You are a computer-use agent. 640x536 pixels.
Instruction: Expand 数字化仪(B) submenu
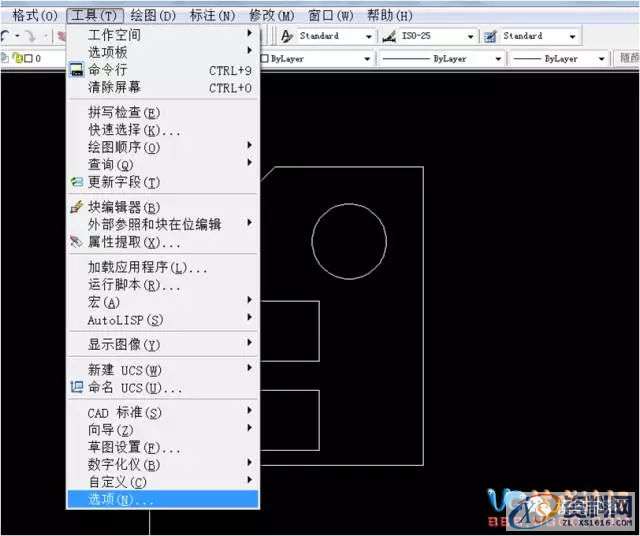162,465
